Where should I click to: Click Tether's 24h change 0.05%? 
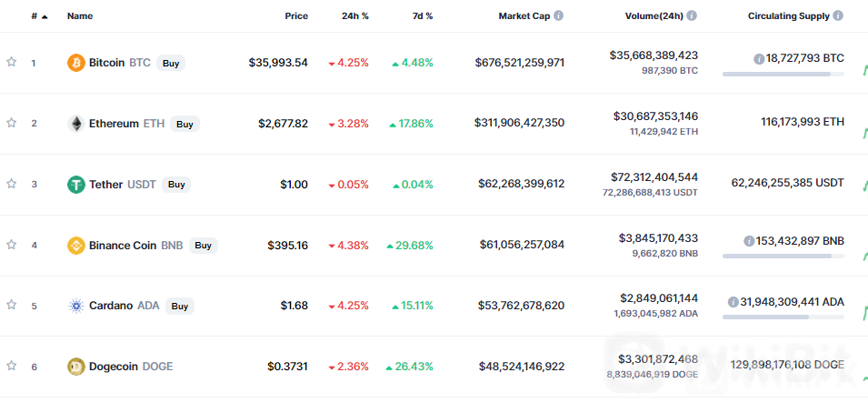tap(349, 185)
